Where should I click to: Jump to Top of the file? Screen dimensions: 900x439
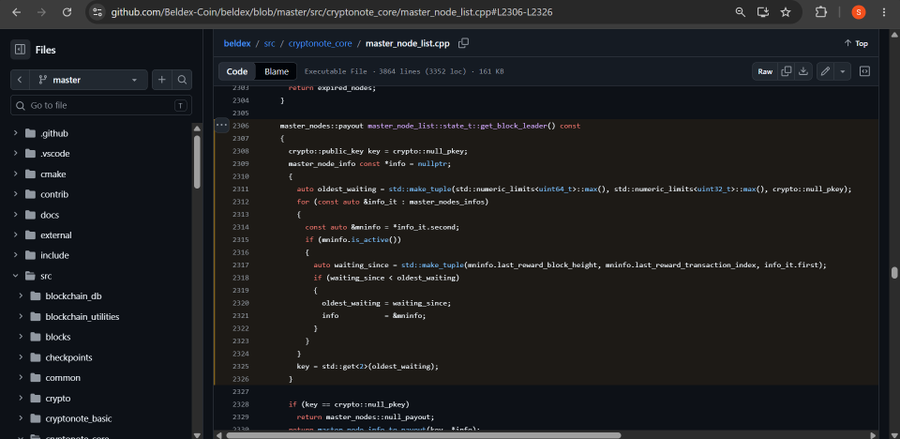856,43
